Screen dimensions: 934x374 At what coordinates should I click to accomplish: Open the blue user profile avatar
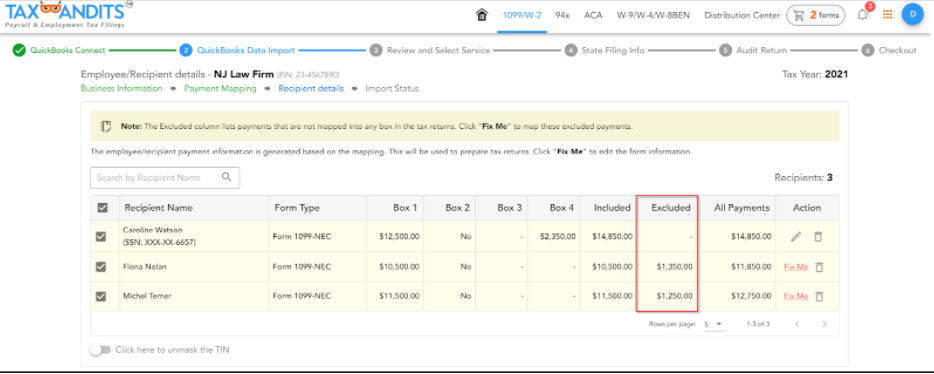coord(912,14)
